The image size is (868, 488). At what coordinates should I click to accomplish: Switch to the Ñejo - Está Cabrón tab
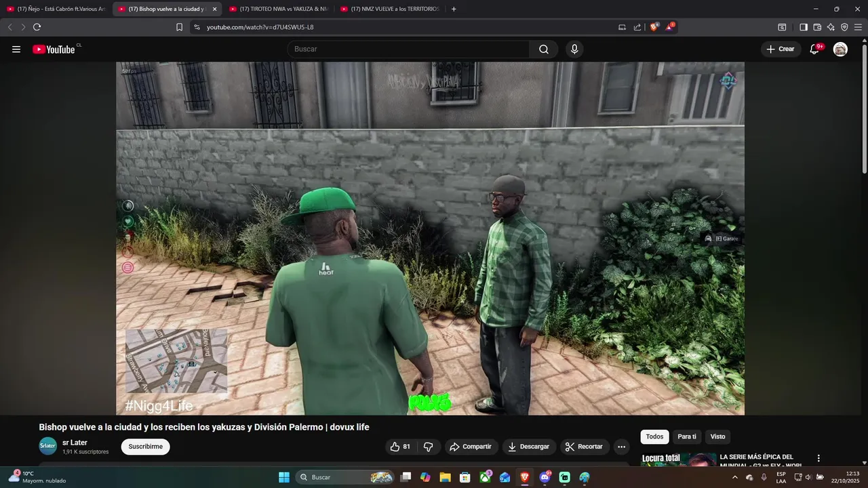pos(56,9)
